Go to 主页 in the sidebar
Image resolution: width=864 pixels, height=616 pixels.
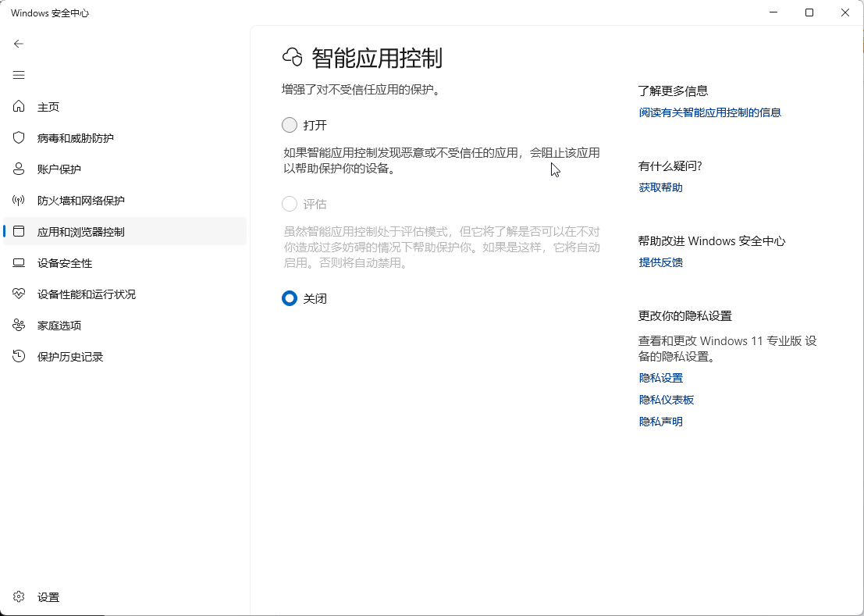(x=125, y=106)
